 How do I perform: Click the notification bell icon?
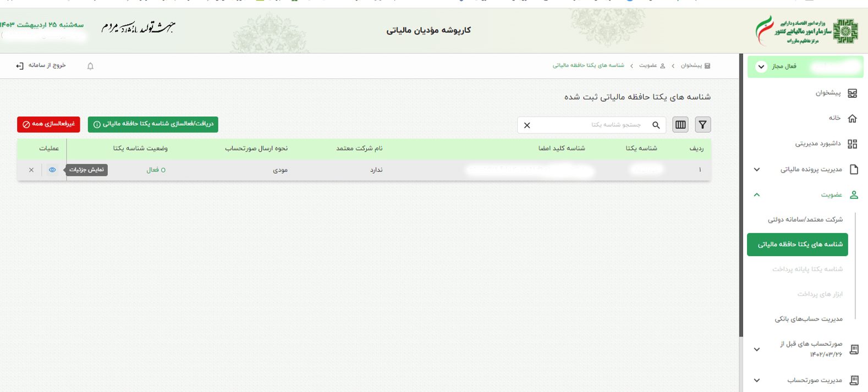[x=91, y=66]
